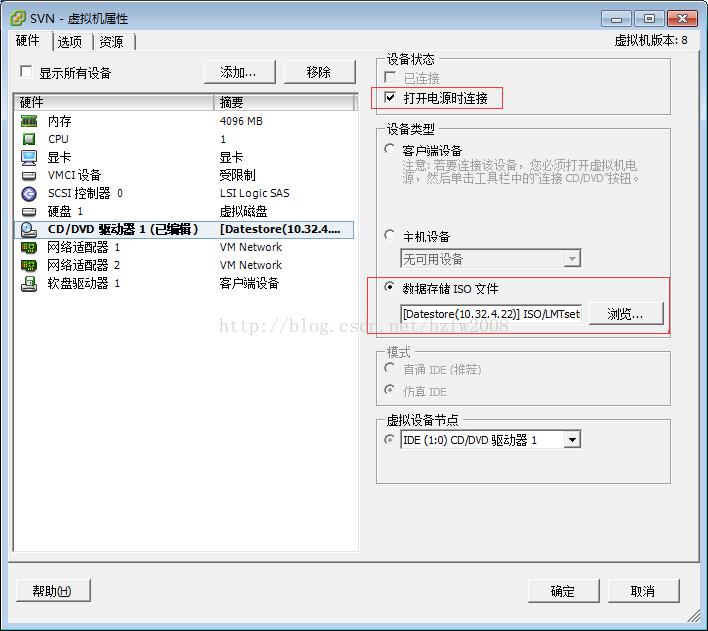
Task: Click VM Network for 网络适配器 2
Action: click(251, 265)
